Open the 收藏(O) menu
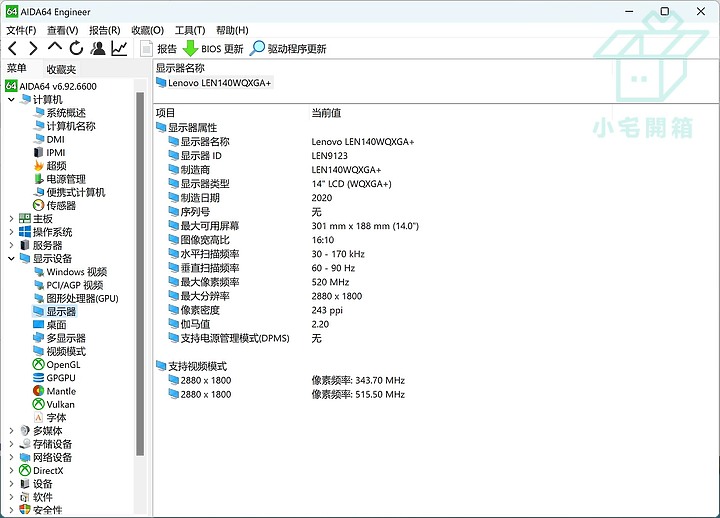This screenshot has width=720, height=518. pos(147,30)
